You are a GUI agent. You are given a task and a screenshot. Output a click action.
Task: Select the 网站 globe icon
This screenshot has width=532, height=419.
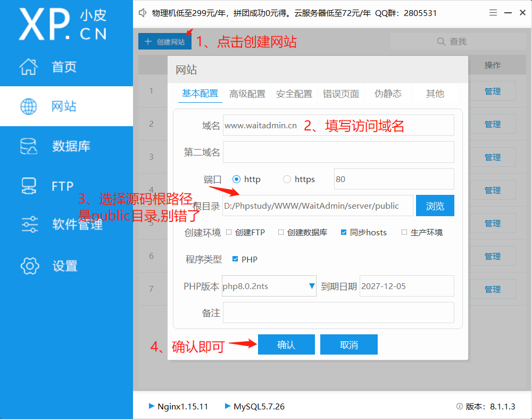(x=29, y=106)
